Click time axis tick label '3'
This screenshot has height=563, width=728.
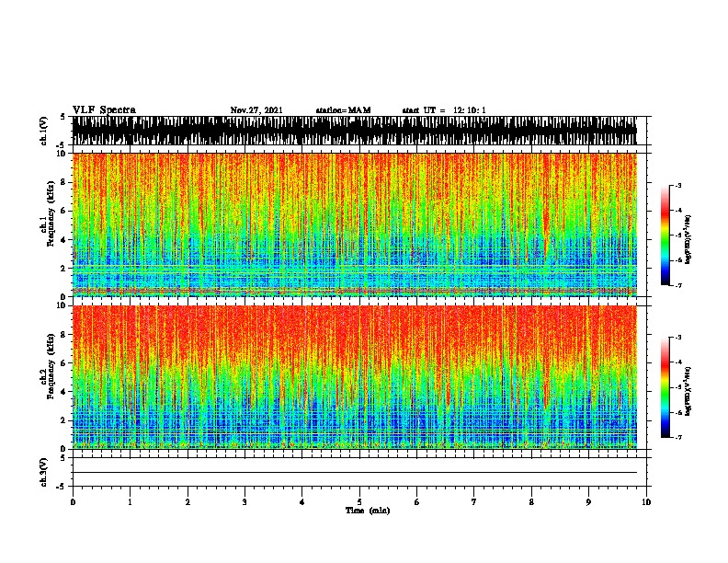point(245,502)
